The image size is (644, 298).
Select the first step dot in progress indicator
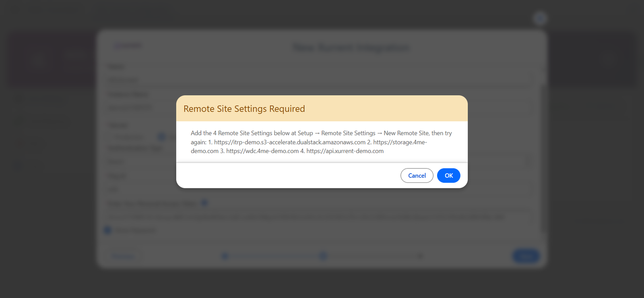[225, 256]
